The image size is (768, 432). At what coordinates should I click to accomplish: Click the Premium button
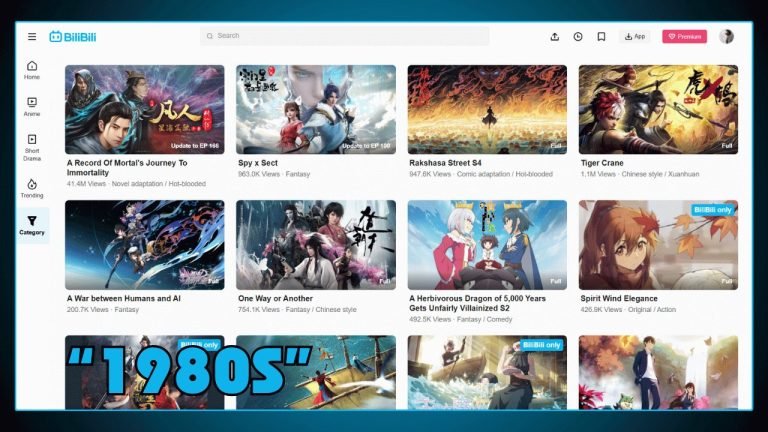(x=684, y=36)
